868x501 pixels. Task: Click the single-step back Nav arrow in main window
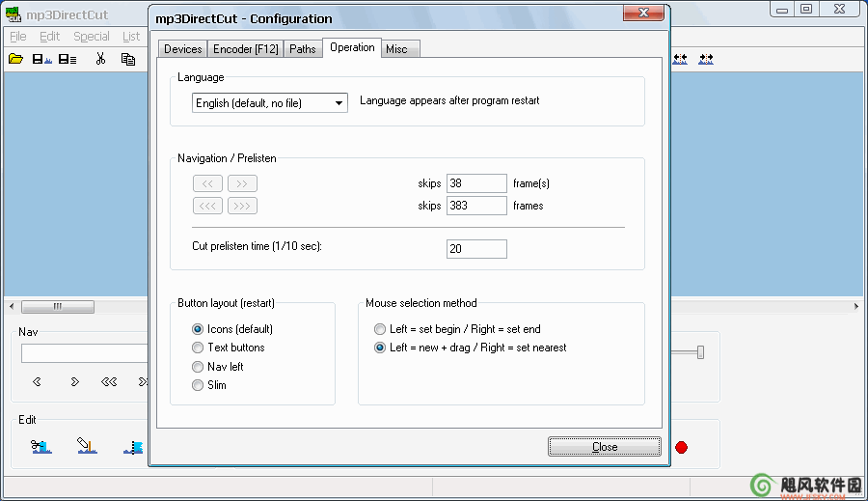coord(37,381)
